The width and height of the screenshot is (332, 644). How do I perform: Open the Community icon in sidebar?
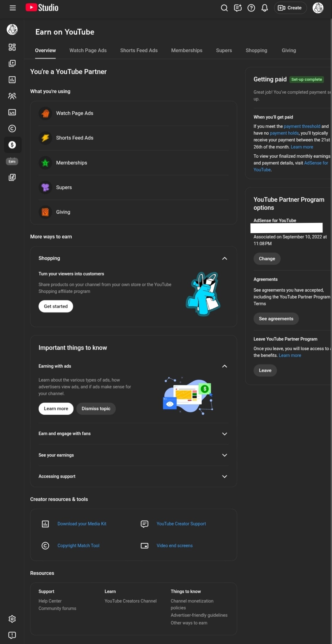[x=12, y=96]
